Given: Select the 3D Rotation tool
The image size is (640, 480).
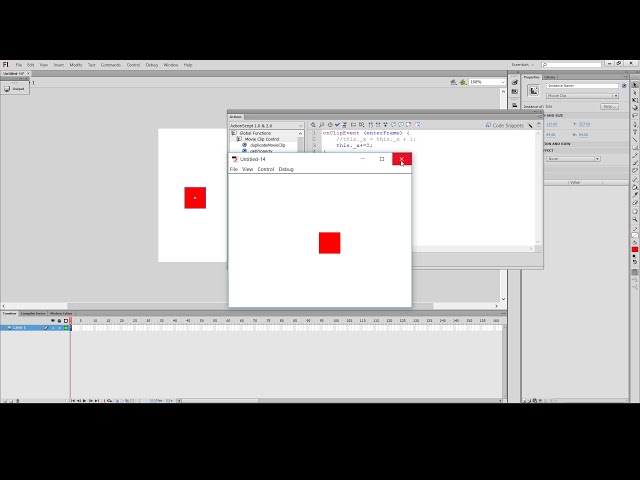Looking at the screenshot, I should [x=635, y=108].
